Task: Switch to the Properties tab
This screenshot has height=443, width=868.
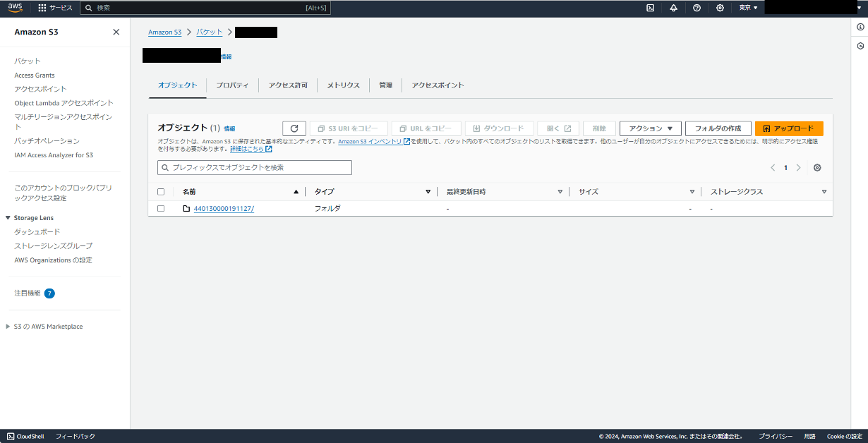Action: (232, 85)
